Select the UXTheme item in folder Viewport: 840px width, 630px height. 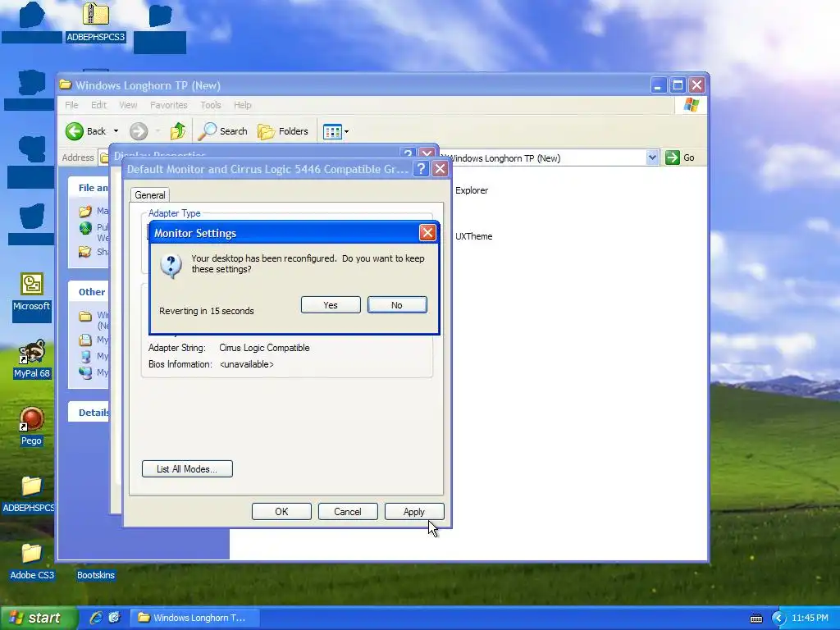point(473,236)
